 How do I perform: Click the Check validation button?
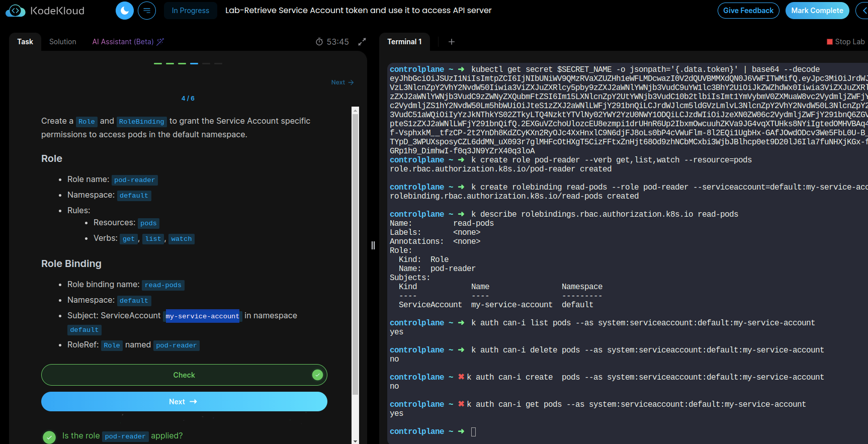184,375
